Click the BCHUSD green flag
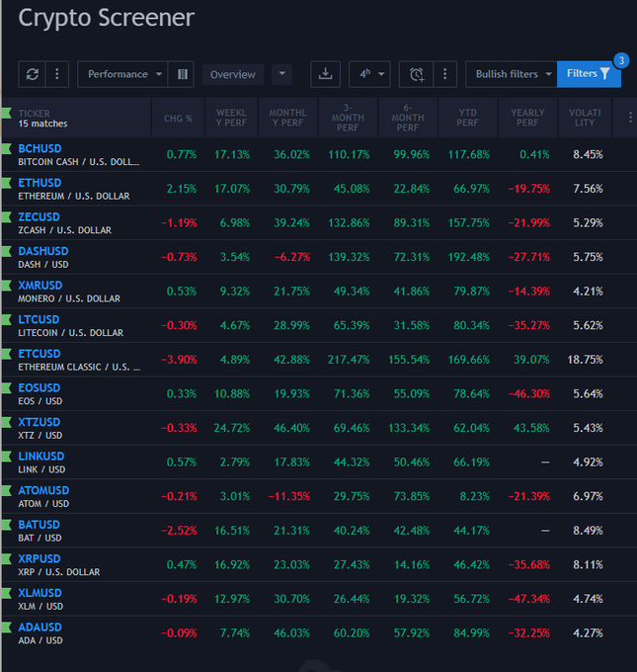637x672 pixels. [x=7, y=148]
